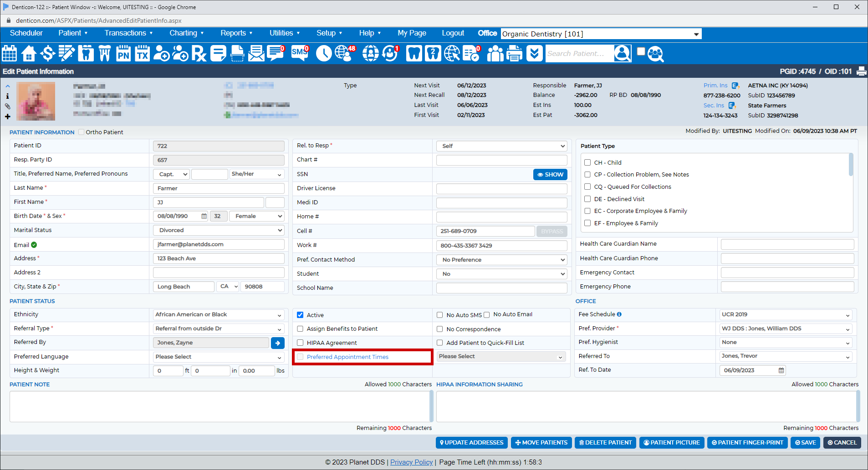The image size is (868, 470).
Task: Check the CH - Child patient type
Action: 587,162
